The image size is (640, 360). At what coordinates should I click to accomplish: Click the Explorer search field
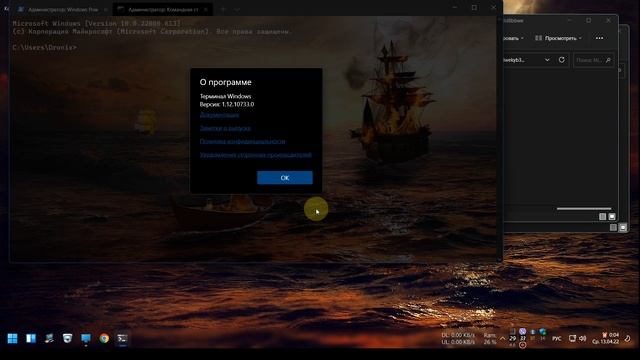point(593,60)
